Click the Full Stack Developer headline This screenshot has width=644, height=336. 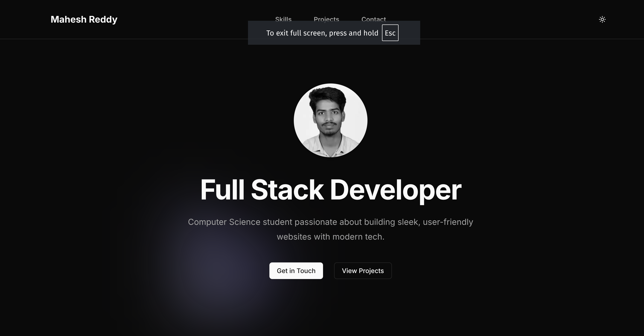click(x=331, y=190)
